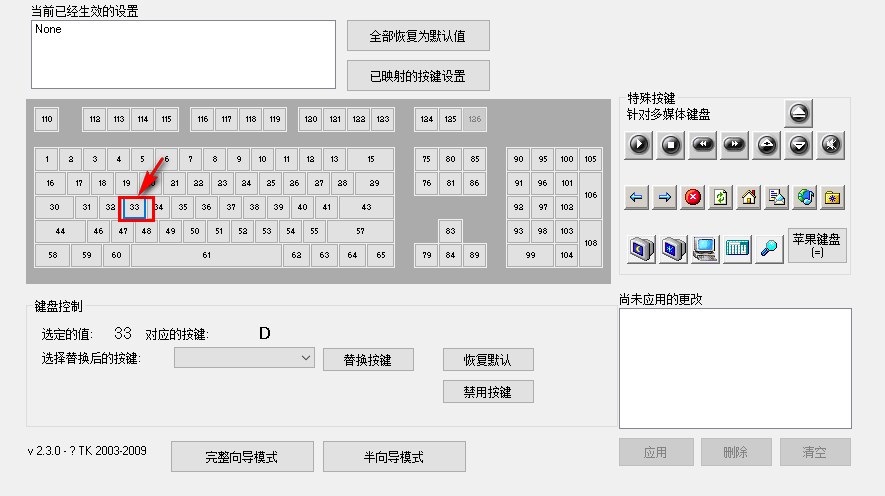Select keyboard key 65
Image resolution: width=885 pixels, height=496 pixels.
coord(381,255)
